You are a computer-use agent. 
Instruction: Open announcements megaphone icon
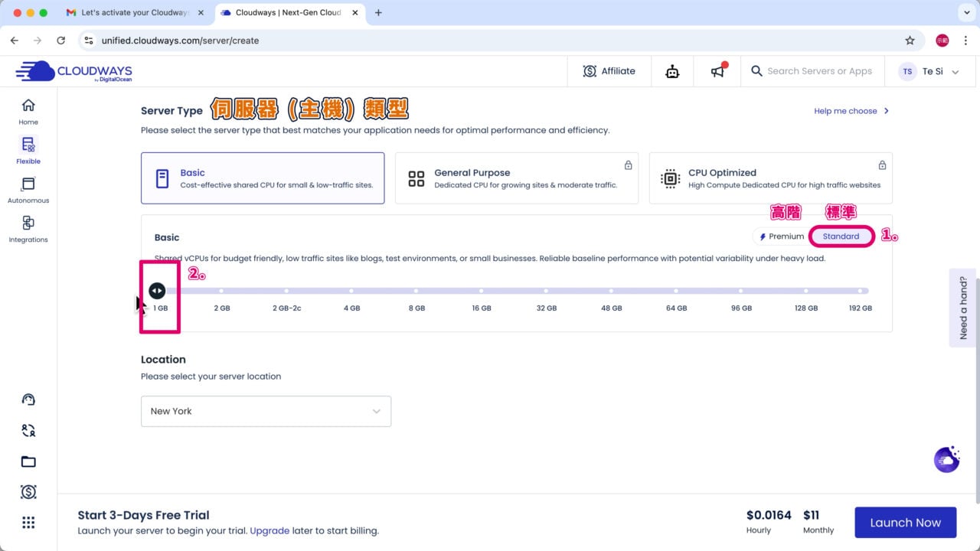point(717,71)
